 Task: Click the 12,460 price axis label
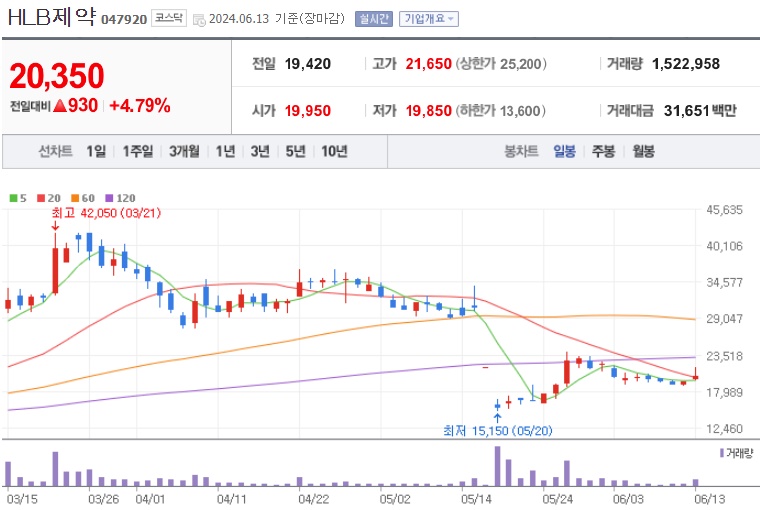(724, 429)
